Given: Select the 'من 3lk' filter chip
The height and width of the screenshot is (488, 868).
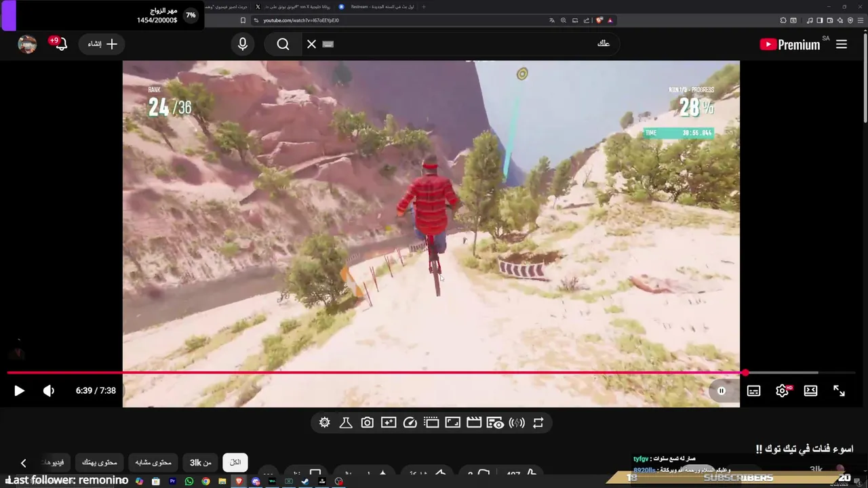Looking at the screenshot, I should tap(200, 462).
